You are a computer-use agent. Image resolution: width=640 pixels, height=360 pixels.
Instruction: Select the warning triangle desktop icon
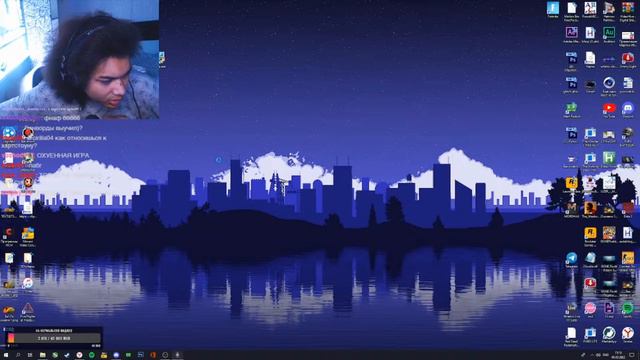pos(28,309)
